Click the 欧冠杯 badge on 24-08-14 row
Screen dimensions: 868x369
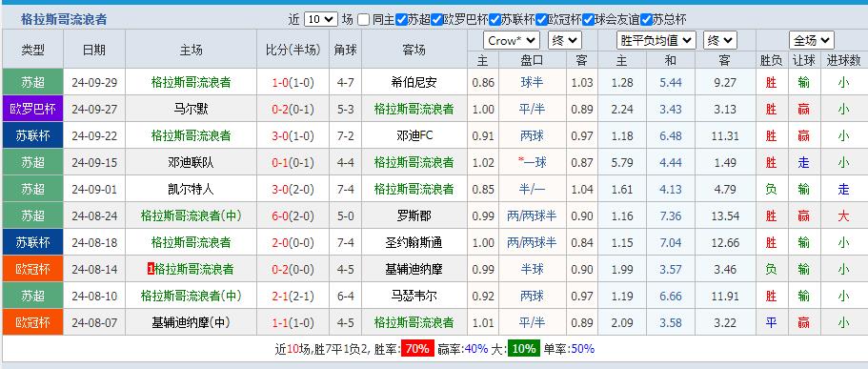pos(32,269)
